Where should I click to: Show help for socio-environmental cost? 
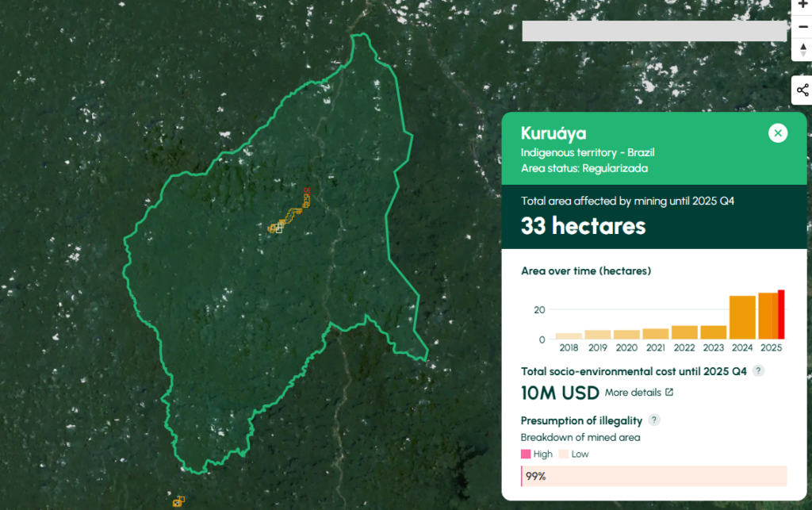coord(758,370)
